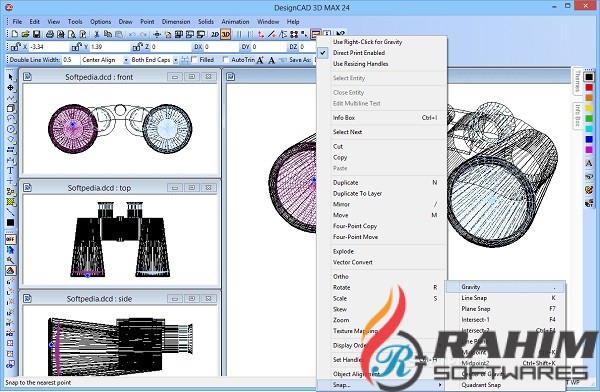This screenshot has width=600, height=392.
Task: Click the lock icon beside Y coordinate
Action: [x=76, y=47]
